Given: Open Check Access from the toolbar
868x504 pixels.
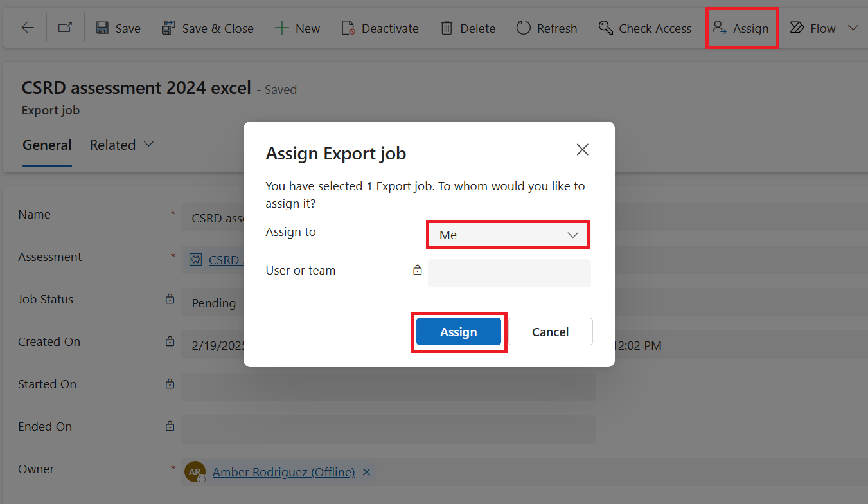Looking at the screenshot, I should 645,28.
